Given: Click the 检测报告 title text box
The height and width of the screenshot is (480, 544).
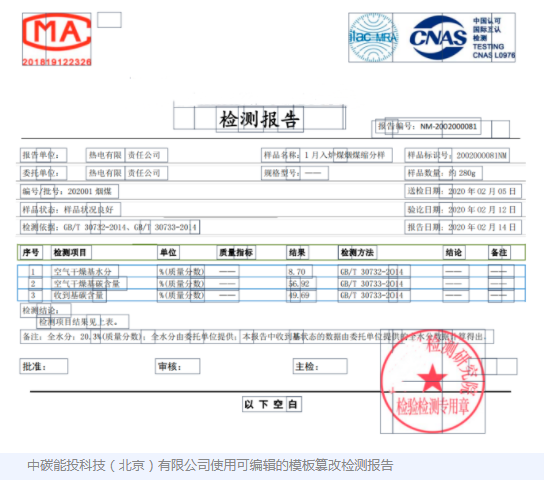Looking at the screenshot, I should tap(260, 119).
